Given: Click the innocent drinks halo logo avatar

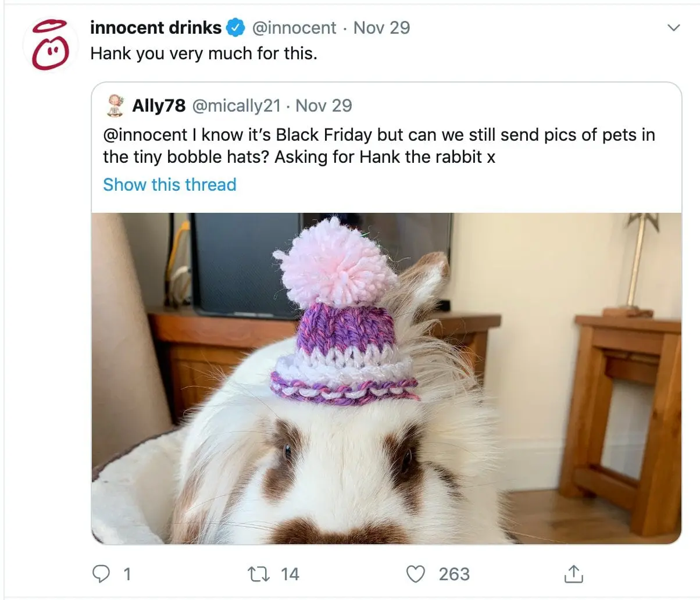Looking at the screenshot, I should (x=50, y=44).
